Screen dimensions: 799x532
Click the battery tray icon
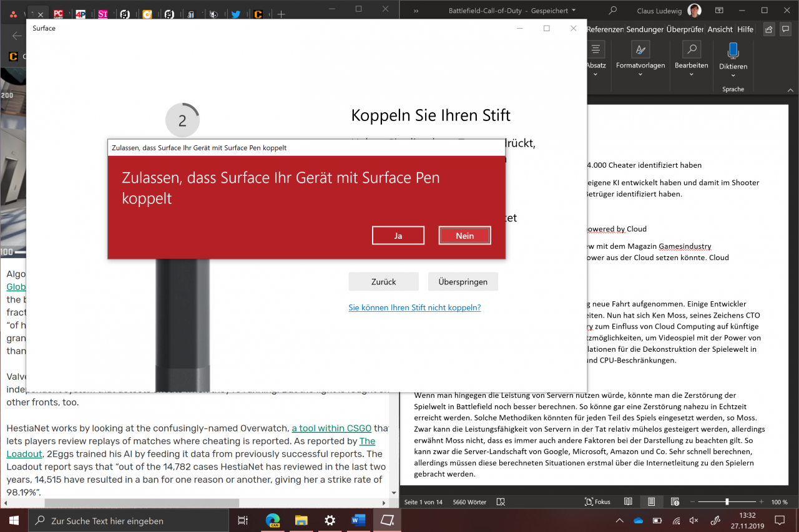pyautogui.click(x=657, y=520)
